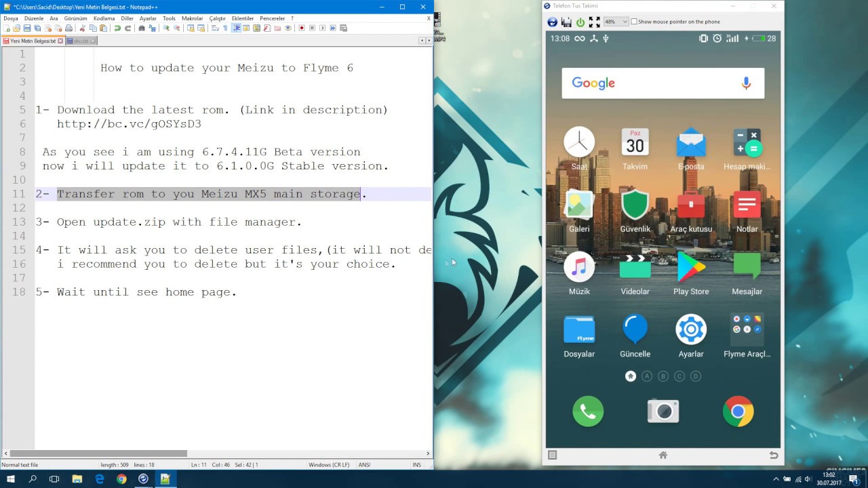Open the Galeri app on phone
The image size is (868, 488).
tap(579, 205)
